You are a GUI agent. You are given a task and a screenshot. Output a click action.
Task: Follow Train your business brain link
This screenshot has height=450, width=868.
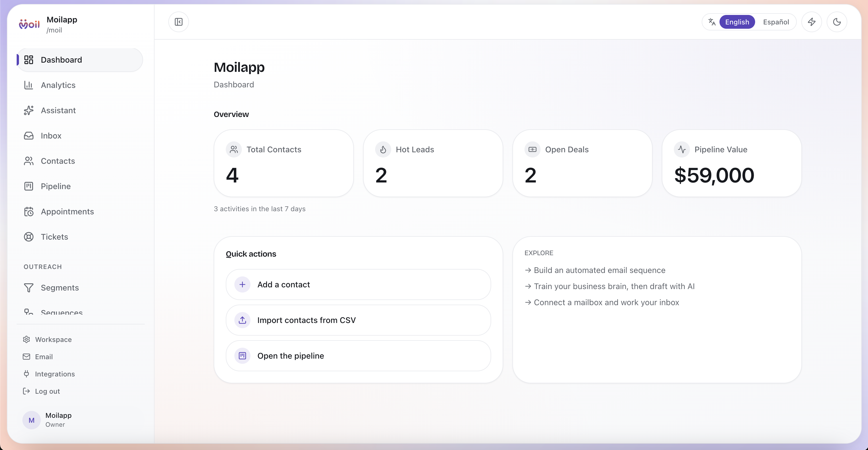tap(609, 286)
